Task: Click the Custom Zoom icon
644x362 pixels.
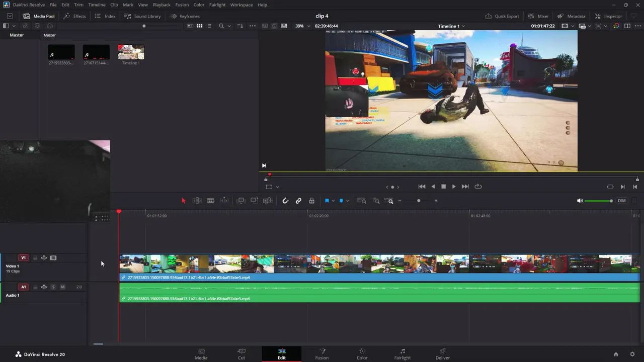Action: pyautogui.click(x=389, y=201)
